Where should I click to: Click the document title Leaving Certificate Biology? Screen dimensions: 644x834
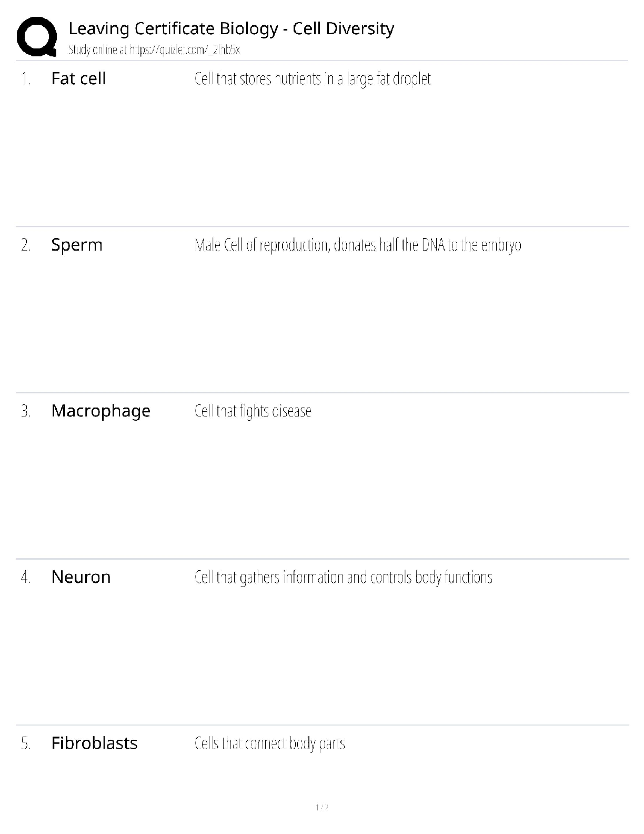click(x=231, y=28)
